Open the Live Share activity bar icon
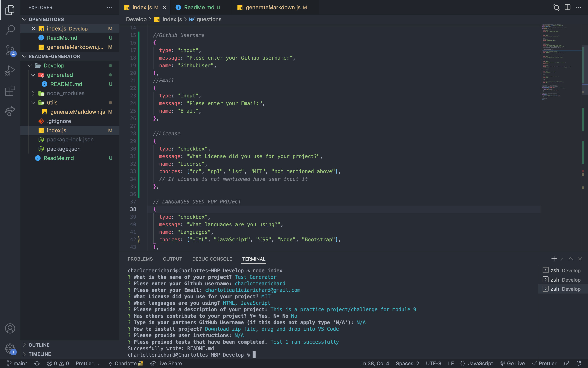588x368 pixels. pos(10,111)
